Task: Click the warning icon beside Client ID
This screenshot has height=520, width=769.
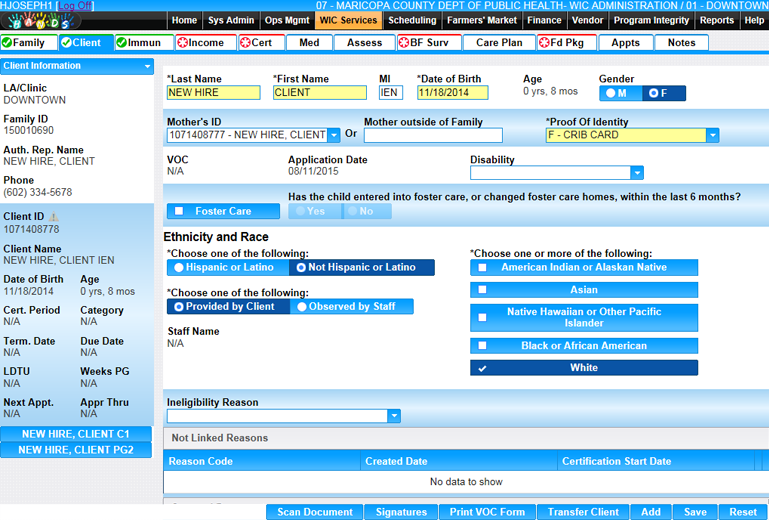Action: click(54, 216)
